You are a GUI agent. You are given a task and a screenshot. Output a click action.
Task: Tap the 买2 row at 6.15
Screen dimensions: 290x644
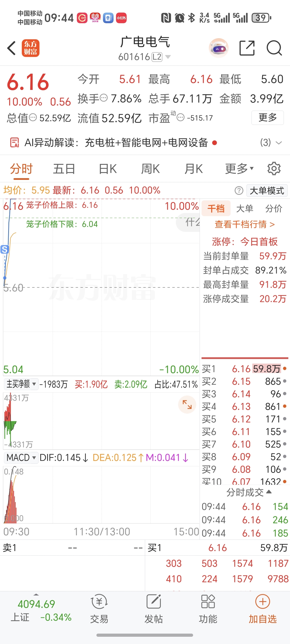tap(245, 381)
